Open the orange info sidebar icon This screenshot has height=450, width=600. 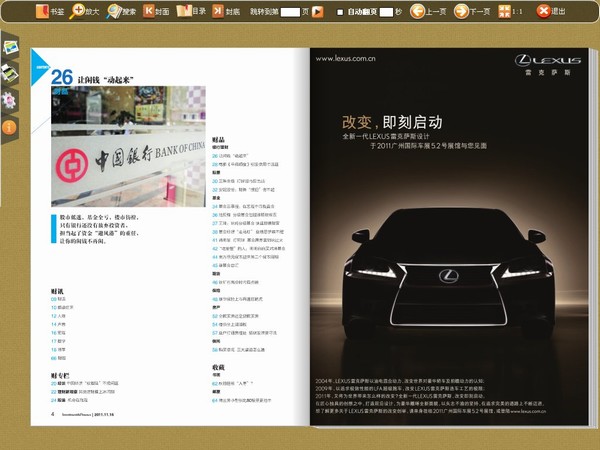9,127
